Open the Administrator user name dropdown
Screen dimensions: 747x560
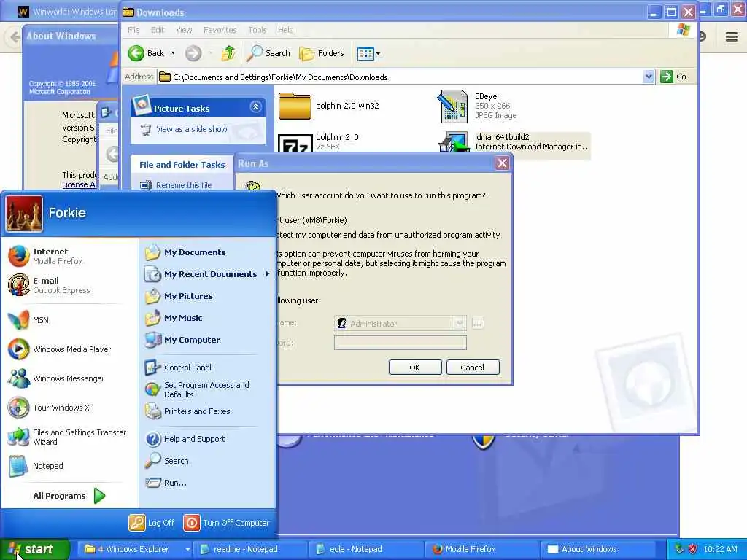click(x=460, y=323)
